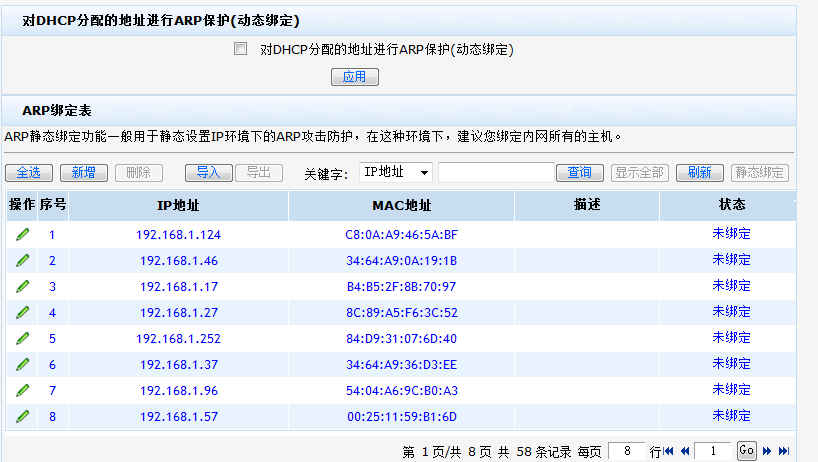Enable ARP protection for DHCP addresses checkbox
Image resolution: width=818 pixels, height=462 pixels.
[240, 48]
